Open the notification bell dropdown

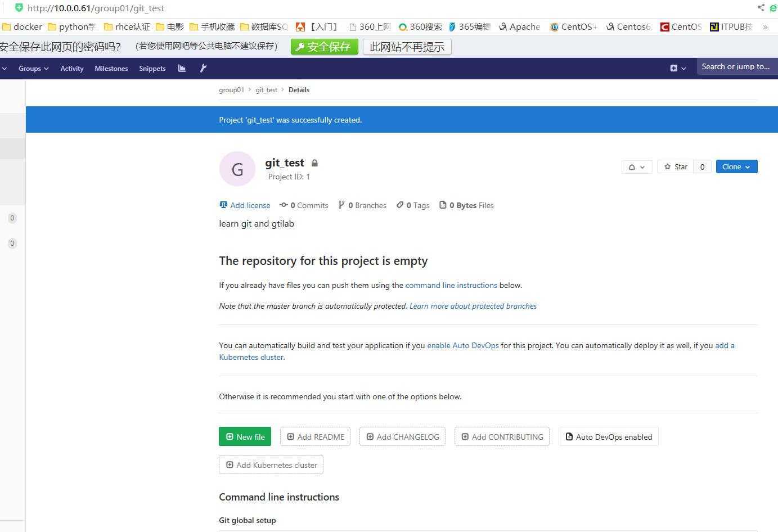637,166
